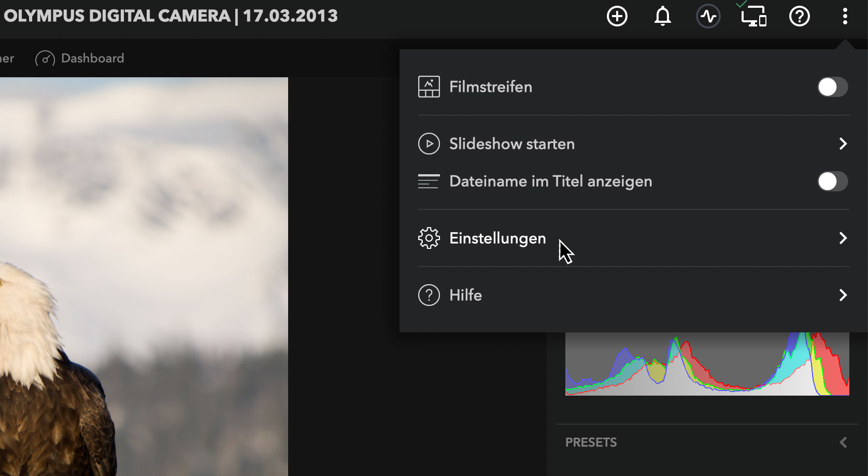This screenshot has width=868, height=476.
Task: Select Filmstreifen menu label
Action: click(491, 87)
